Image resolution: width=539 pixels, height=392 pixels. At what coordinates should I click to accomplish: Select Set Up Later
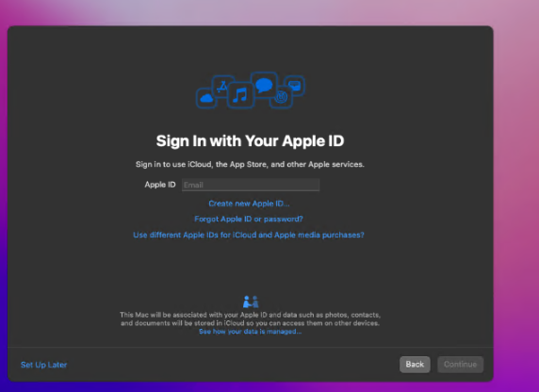tap(43, 365)
